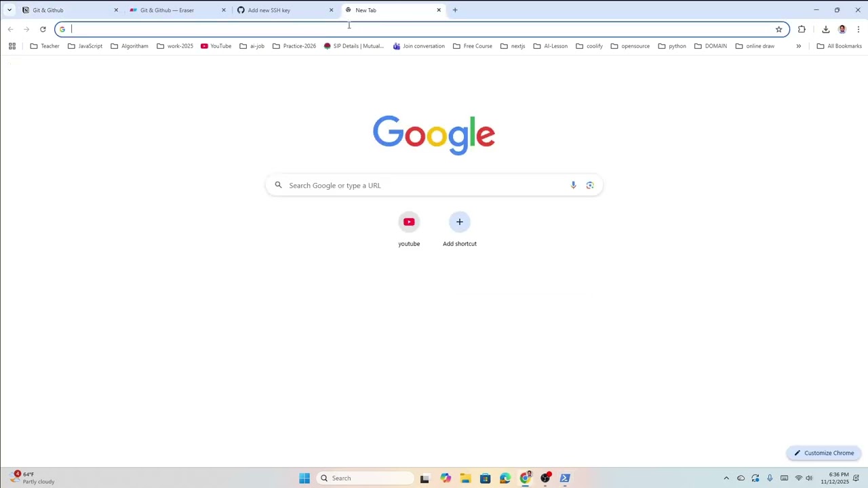Open the python bookmark folder

(x=671, y=46)
